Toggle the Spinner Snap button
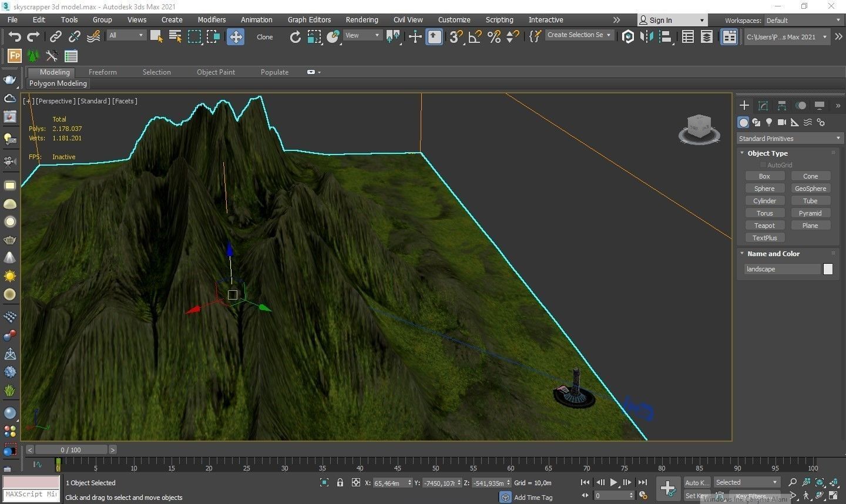 click(512, 37)
